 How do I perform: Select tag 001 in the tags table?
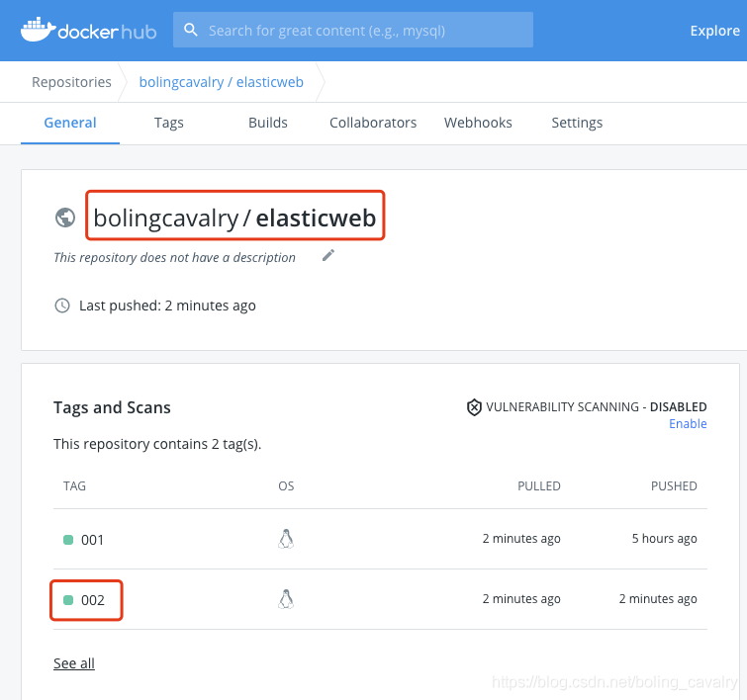(x=92, y=540)
